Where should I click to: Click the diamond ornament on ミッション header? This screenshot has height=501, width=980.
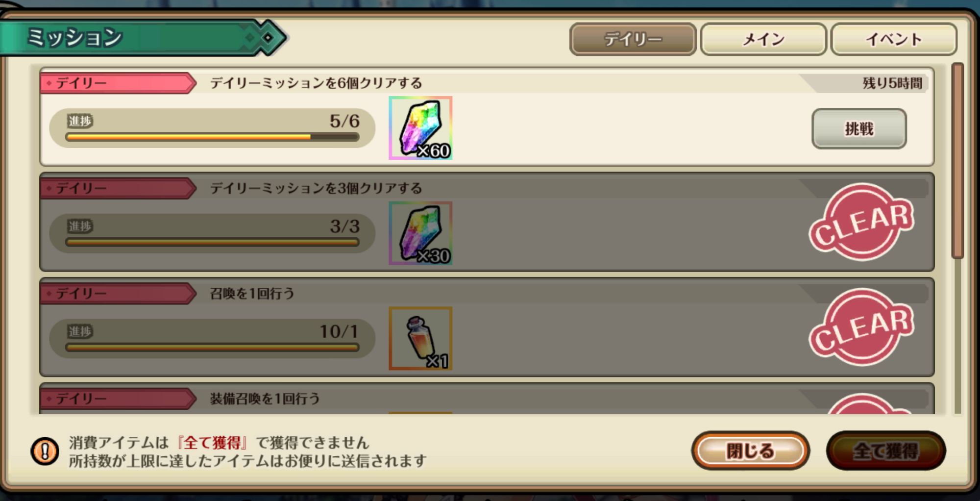267,37
